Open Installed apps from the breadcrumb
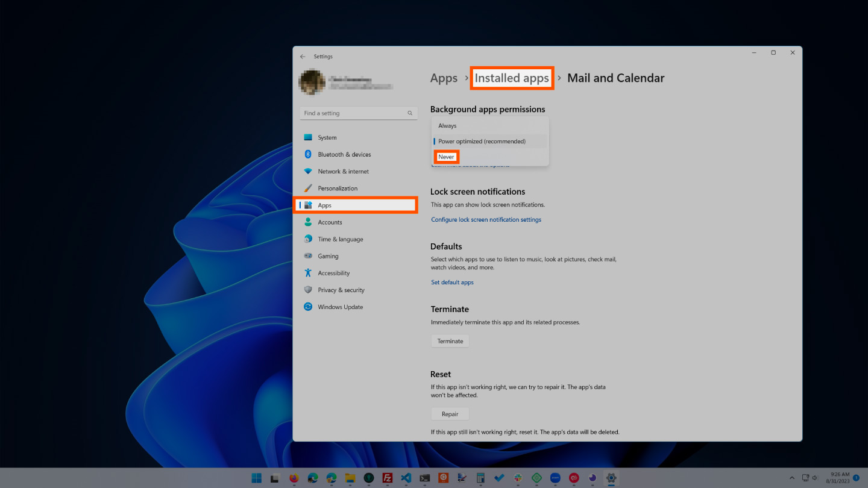Screen dimensions: 868x488 point(512,78)
